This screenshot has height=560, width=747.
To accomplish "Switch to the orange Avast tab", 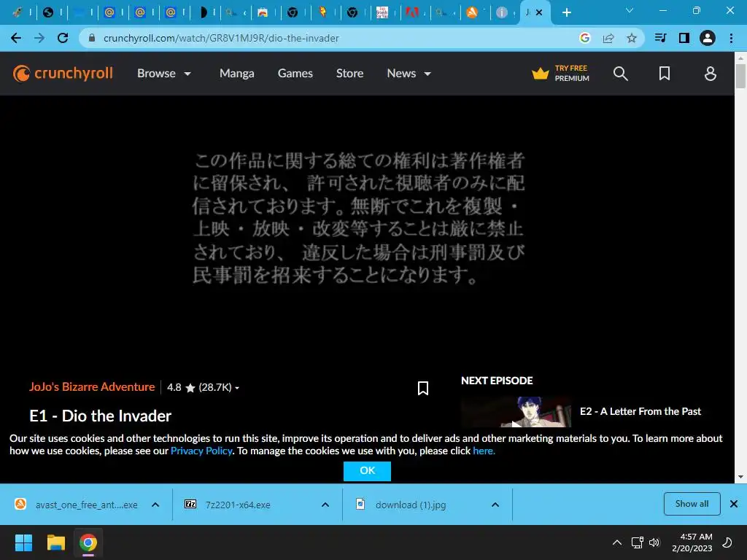I will coord(472,12).
